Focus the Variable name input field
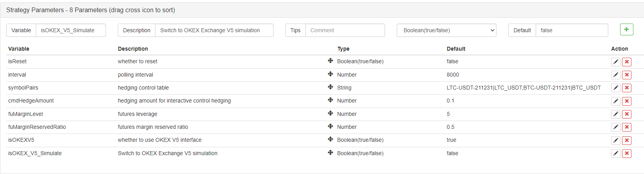 click(71, 30)
